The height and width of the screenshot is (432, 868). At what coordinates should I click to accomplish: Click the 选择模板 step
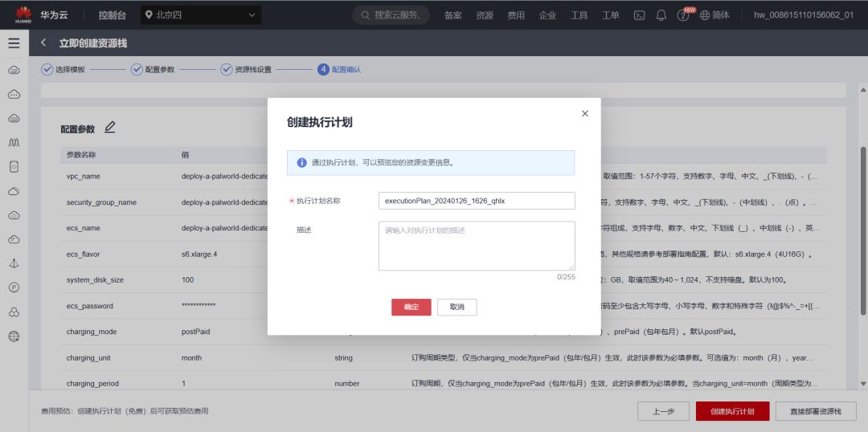63,70
